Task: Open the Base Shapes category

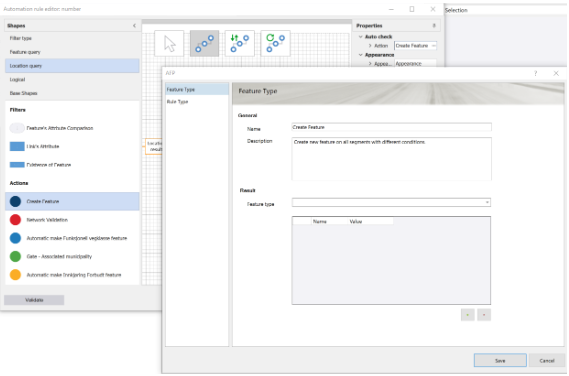Action: (x=72, y=93)
